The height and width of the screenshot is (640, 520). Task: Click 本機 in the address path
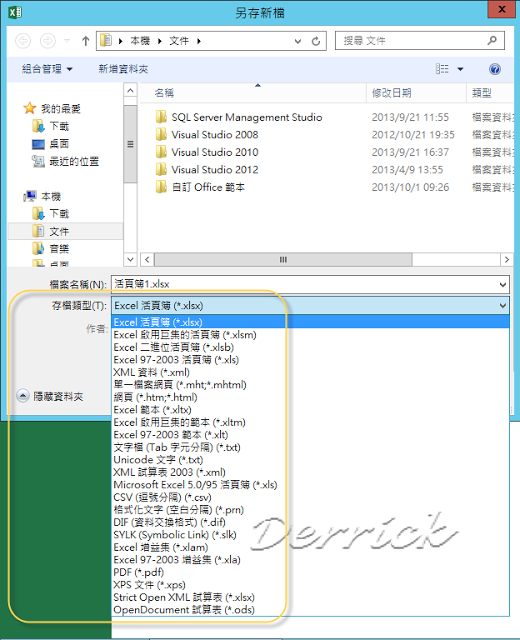tap(140, 41)
